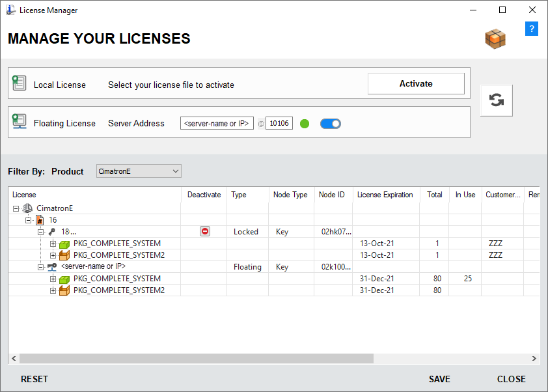The height and width of the screenshot is (392, 548).
Task: Collapse the version 16 node
Action: point(28,220)
